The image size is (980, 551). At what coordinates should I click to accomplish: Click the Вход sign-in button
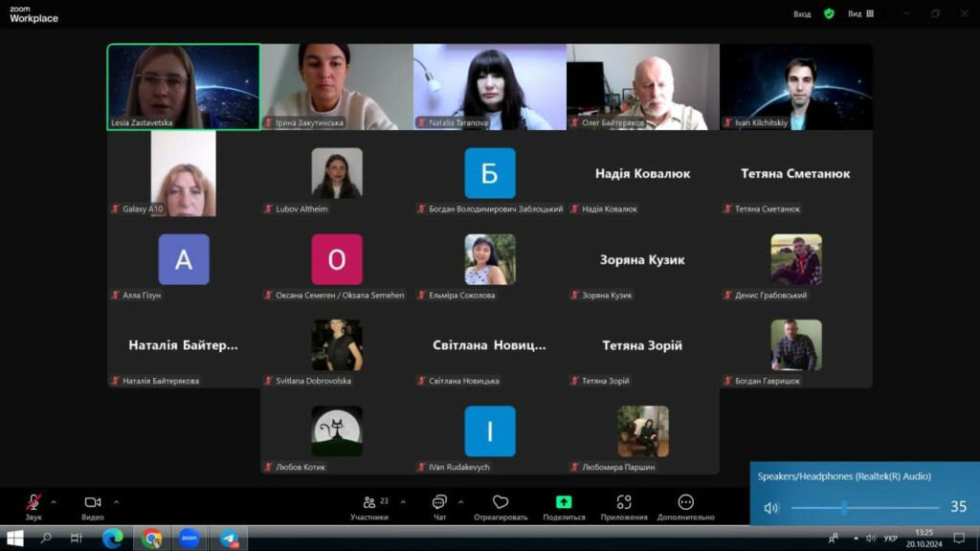[x=802, y=13]
